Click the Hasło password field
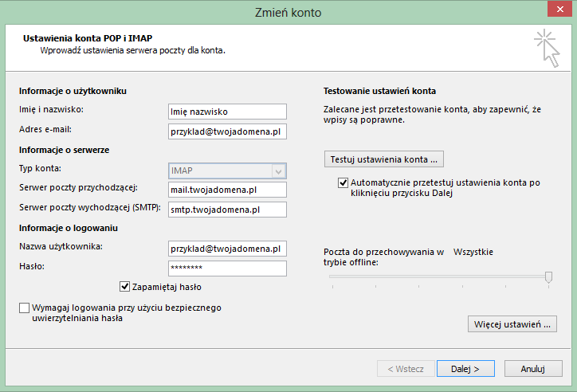The image size is (577, 392). [x=227, y=269]
